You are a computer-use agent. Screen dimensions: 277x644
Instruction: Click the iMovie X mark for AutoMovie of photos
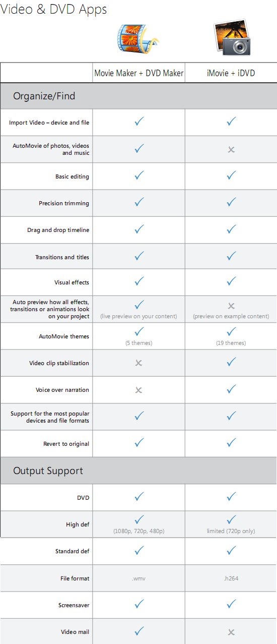231,150
